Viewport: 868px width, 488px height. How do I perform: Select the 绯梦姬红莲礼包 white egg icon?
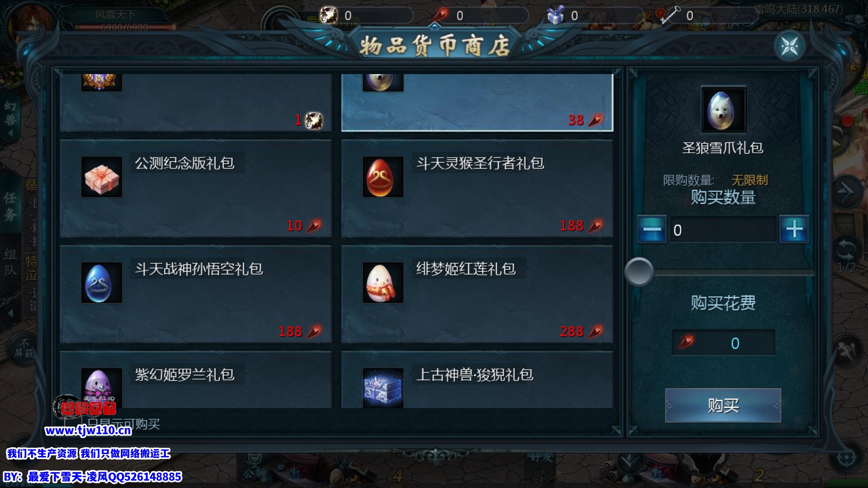coord(383,283)
